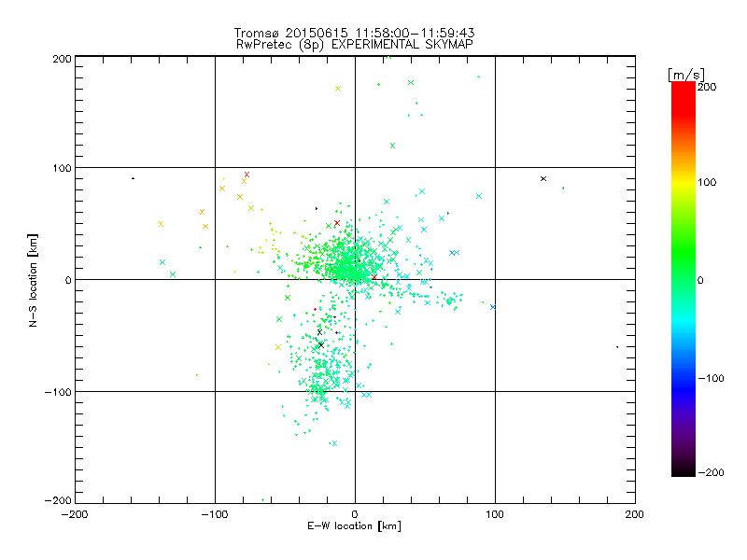Screen dimensions: 747x560
Task: Click the 0 tick label on the N-S axis
Action: [68, 280]
